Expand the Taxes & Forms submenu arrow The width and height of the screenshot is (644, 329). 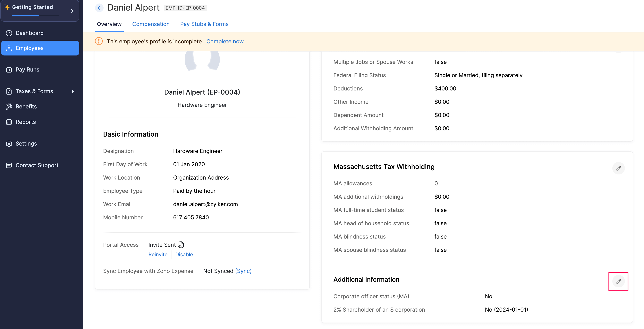73,91
